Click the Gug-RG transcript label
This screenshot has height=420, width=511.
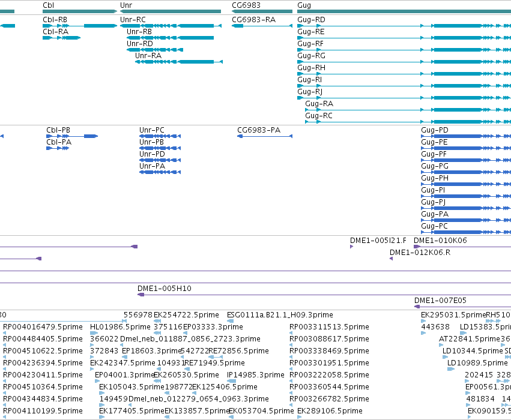[x=311, y=56]
